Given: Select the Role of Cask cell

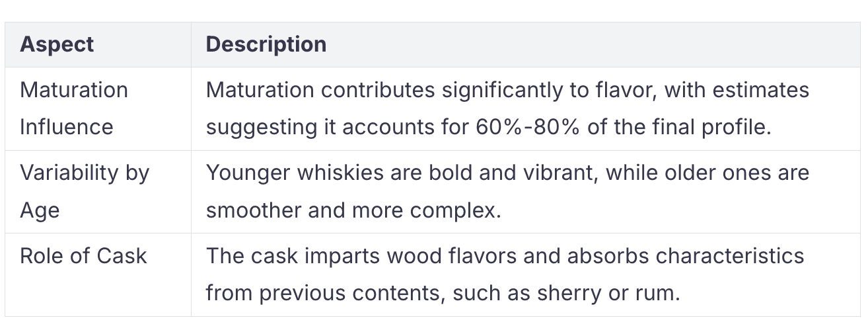Looking at the screenshot, I should (98, 274).
